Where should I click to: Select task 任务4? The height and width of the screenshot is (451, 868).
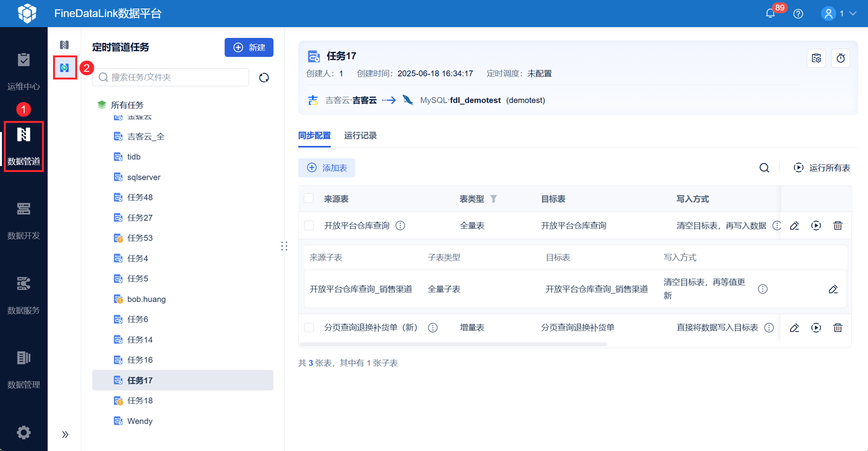(183, 258)
